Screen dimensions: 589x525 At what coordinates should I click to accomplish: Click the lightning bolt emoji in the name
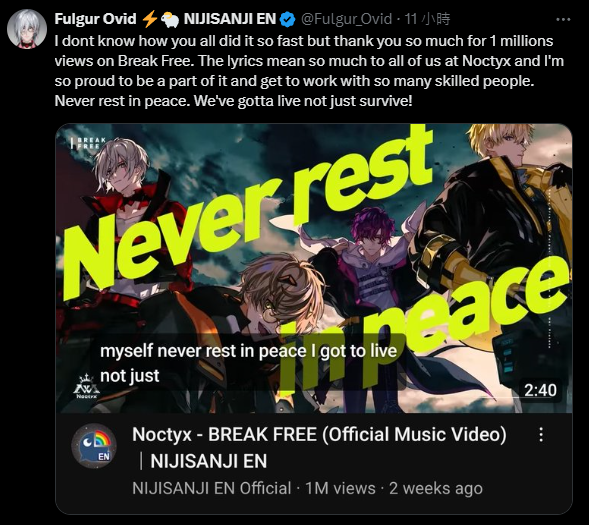tap(150, 19)
